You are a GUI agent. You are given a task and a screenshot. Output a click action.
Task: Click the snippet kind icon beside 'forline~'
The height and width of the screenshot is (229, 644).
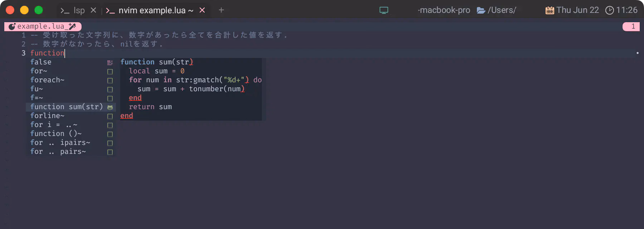tap(110, 116)
